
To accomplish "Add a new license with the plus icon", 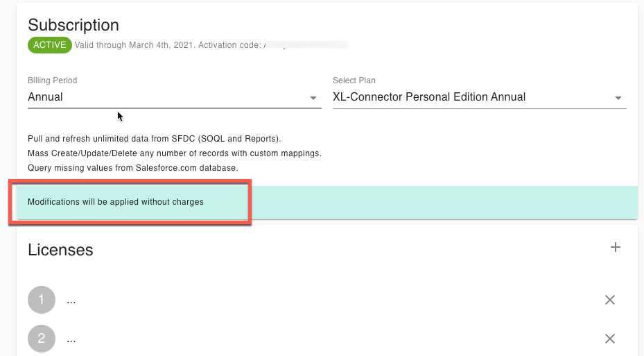I will (615, 248).
